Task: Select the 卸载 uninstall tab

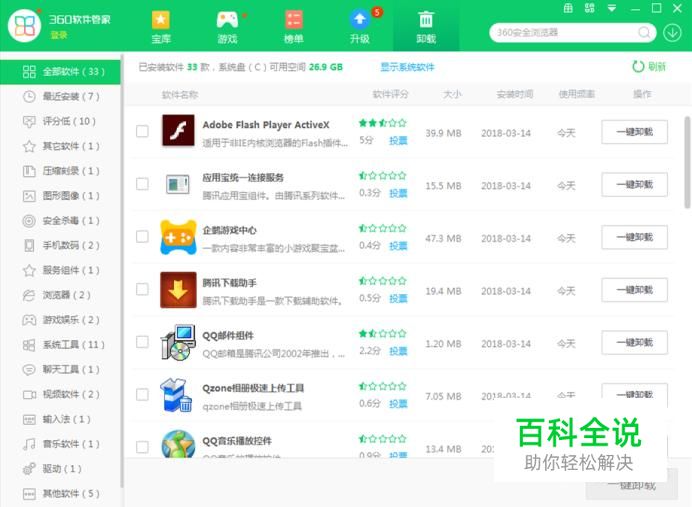Action: pyautogui.click(x=426, y=26)
